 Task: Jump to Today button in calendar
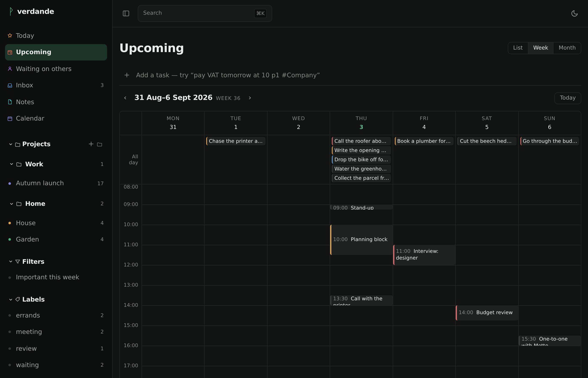pyautogui.click(x=567, y=98)
